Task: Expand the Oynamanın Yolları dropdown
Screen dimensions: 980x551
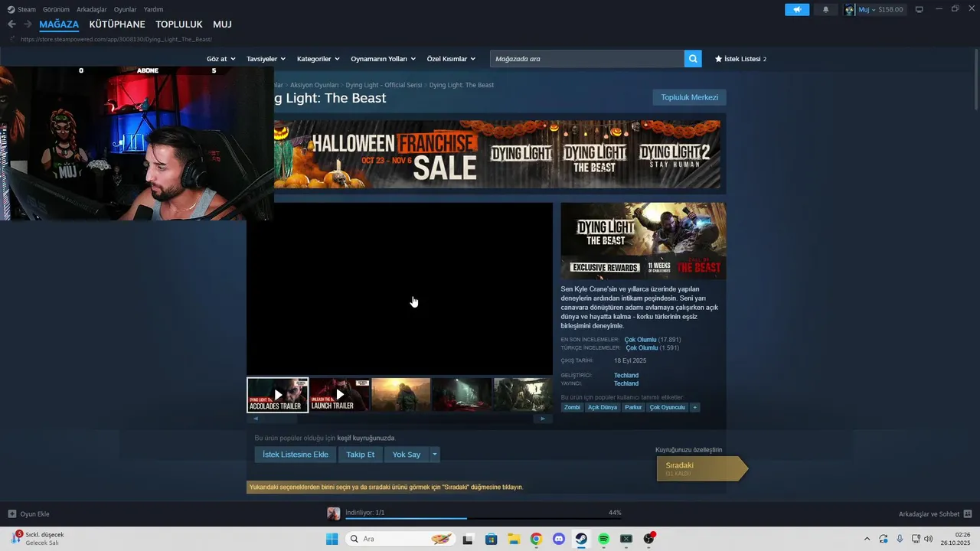Action: (383, 59)
